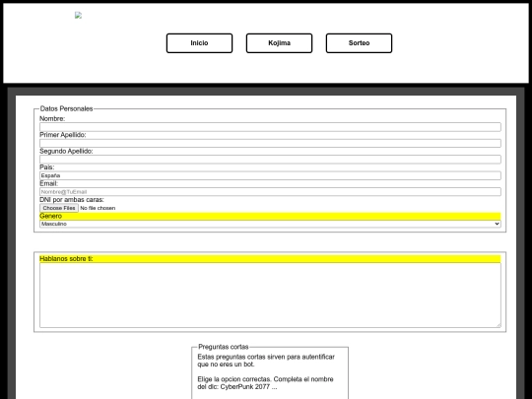
Task: Click the 'País:' label text
Action: click(x=47, y=167)
